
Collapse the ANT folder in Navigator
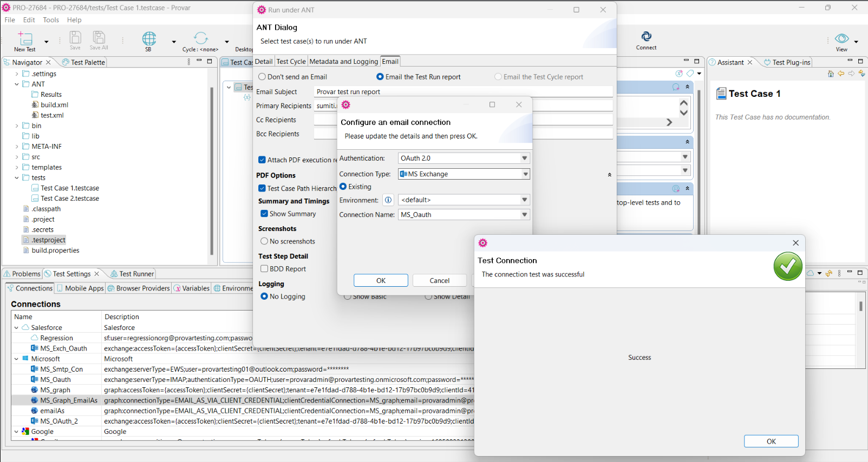pos(17,84)
